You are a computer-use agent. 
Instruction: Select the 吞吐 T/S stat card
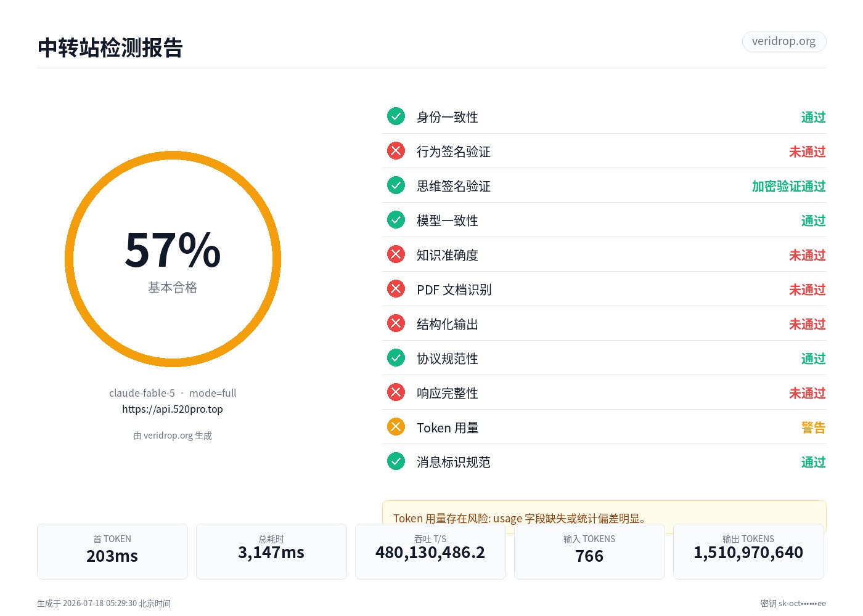point(430,551)
